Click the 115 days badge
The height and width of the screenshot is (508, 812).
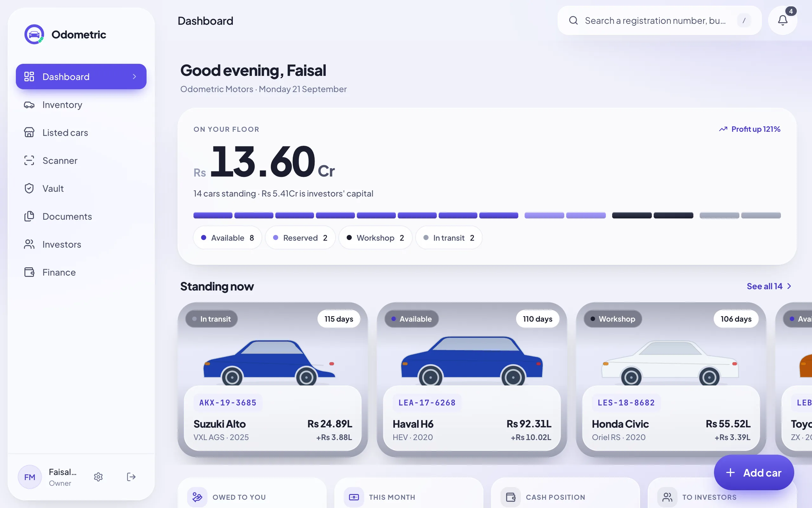coord(338,319)
